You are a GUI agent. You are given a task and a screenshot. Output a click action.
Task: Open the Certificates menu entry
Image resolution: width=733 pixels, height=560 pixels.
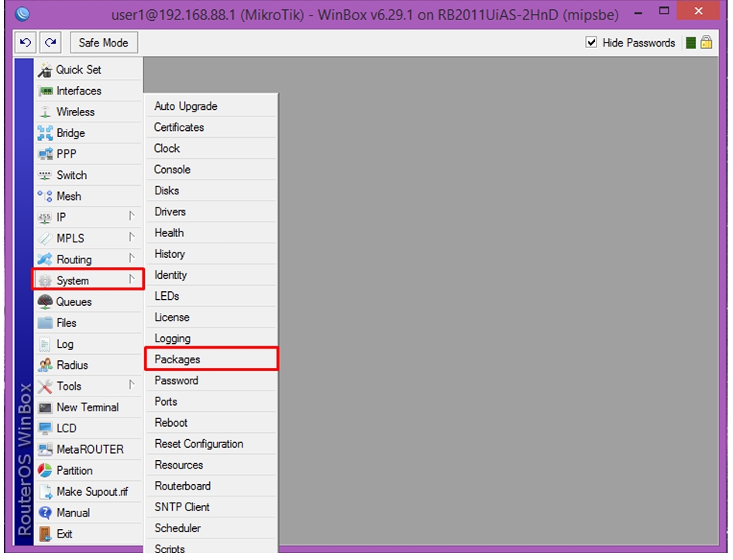click(212, 127)
